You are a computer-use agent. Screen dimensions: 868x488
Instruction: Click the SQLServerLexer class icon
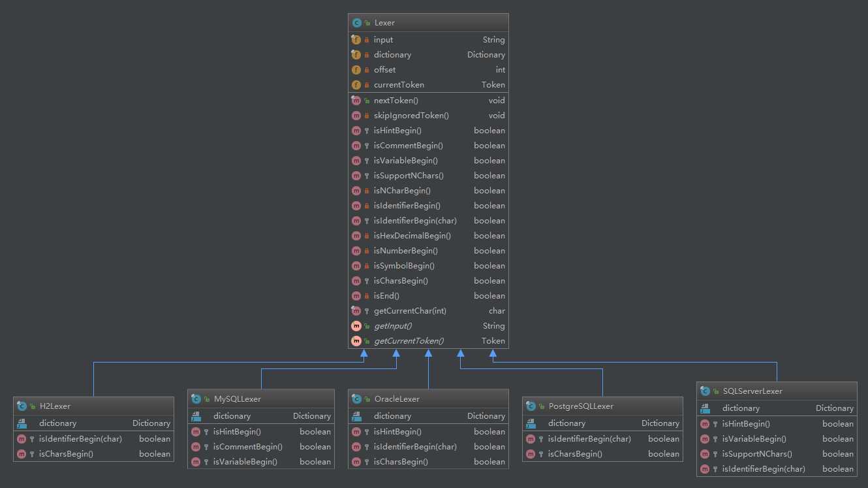pos(705,391)
